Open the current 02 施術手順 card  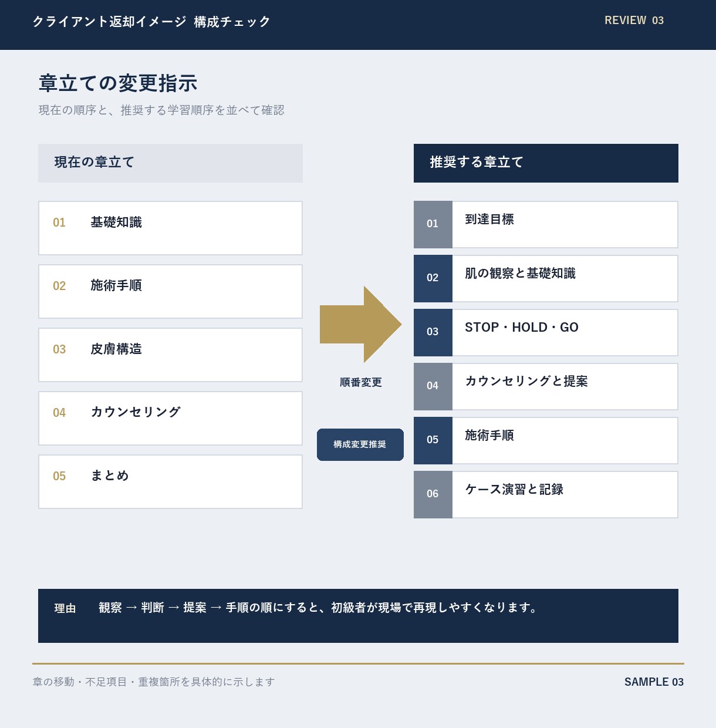[x=170, y=291]
